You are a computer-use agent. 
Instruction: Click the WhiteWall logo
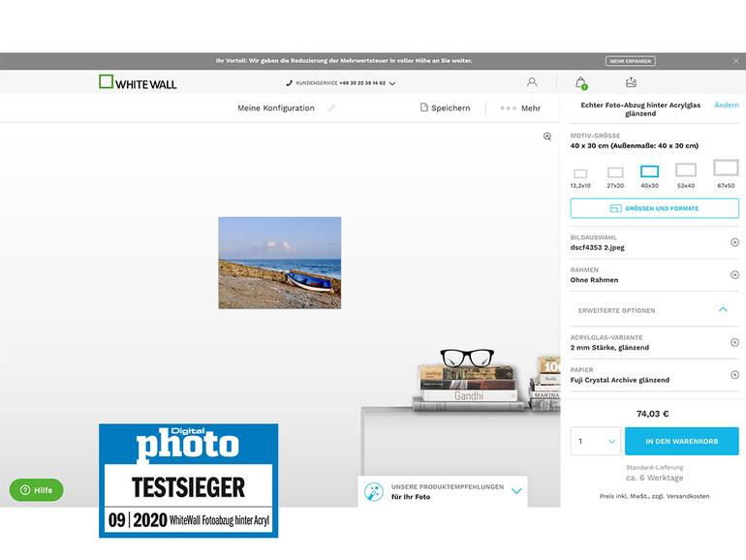tap(138, 82)
